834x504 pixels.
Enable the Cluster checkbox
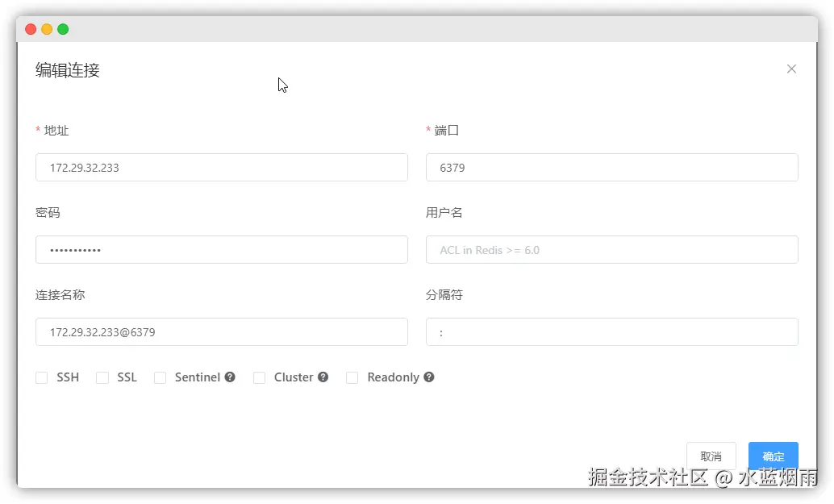click(260, 377)
